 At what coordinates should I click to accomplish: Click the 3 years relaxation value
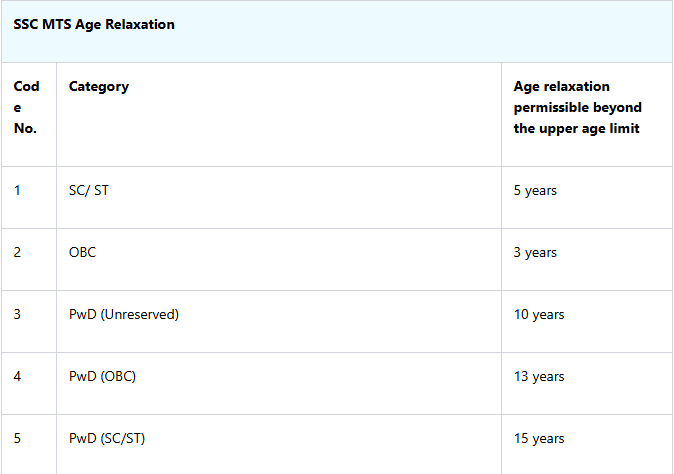pyautogui.click(x=535, y=252)
